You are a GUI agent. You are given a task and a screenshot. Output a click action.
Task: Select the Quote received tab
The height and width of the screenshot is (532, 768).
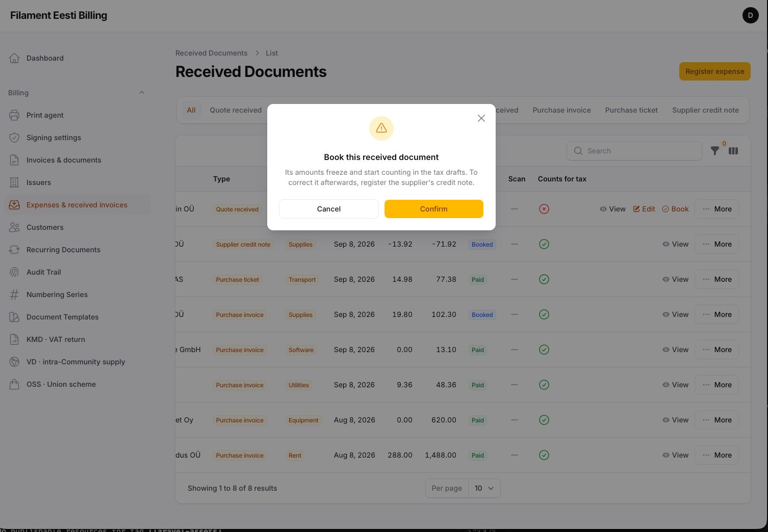click(x=236, y=110)
